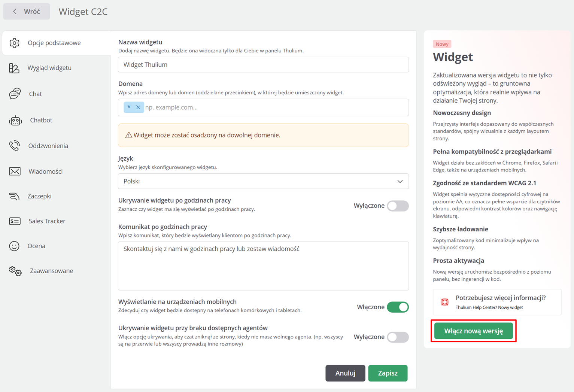574x392 pixels.
Task: Toggle hiding widget after working hours
Action: [x=398, y=206]
